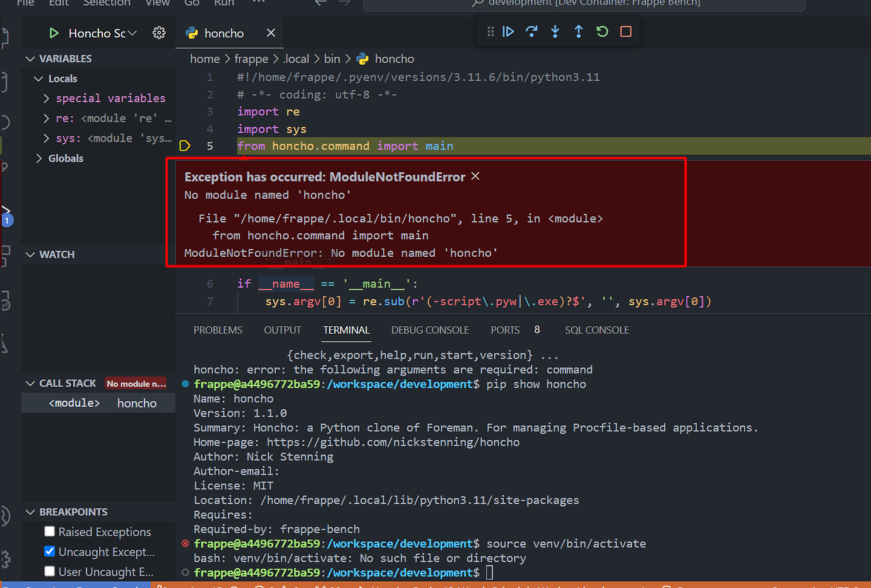Click the active terminal prompt input
The width and height of the screenshot is (871, 588).
click(489, 572)
